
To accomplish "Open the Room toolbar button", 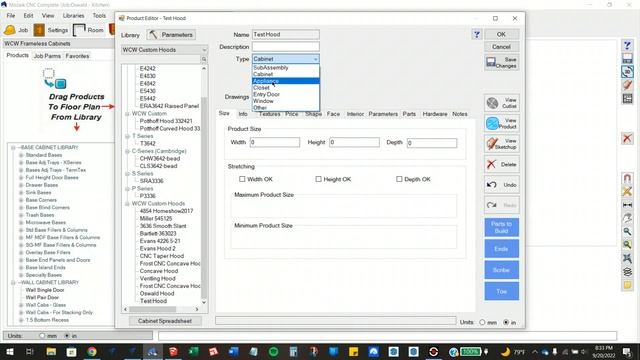I will [x=88, y=30].
